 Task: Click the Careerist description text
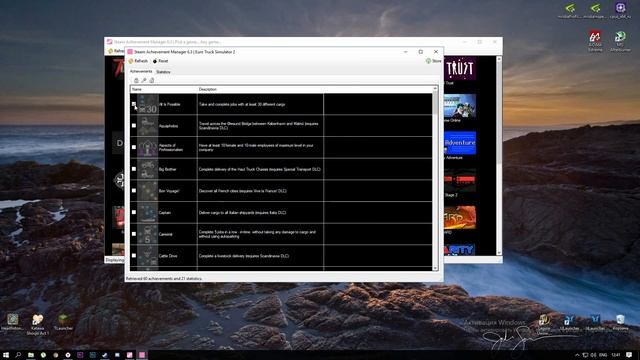click(x=257, y=234)
